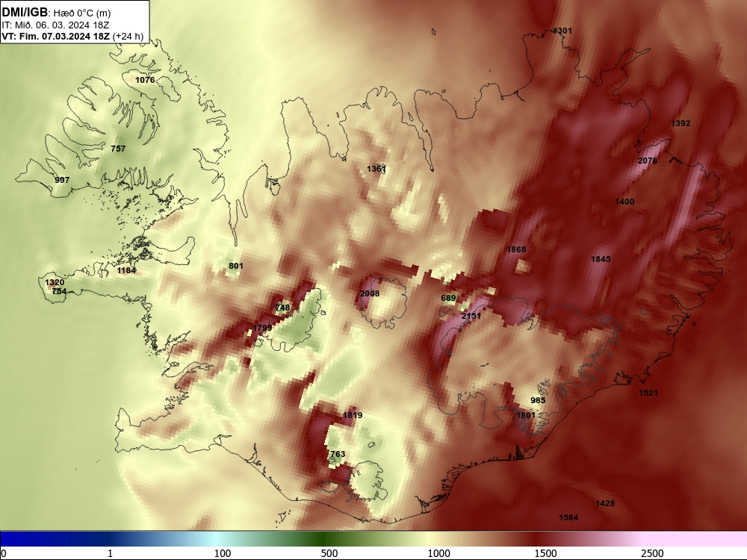Screen dimensions: 747x560
Task: Click the 0 label on the color scale
Action: [4, 553]
